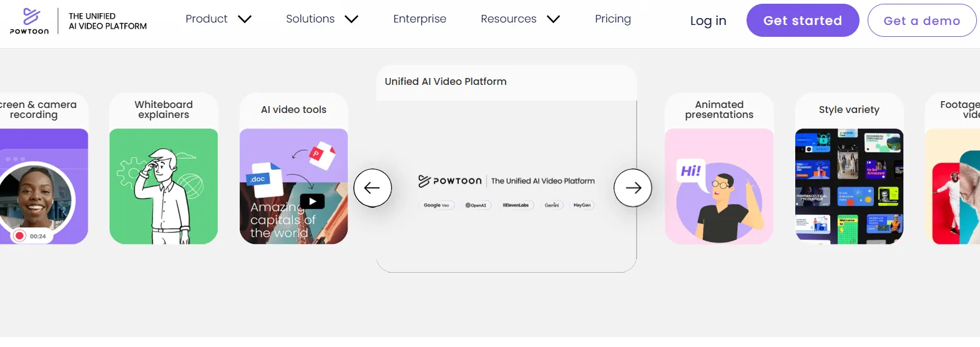980x347 pixels.
Task: Open the Whiteboard explainers thumbnail
Action: (164, 186)
